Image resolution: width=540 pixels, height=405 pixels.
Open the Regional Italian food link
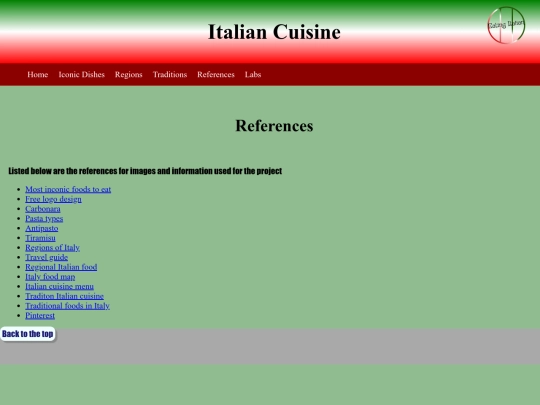point(61,267)
